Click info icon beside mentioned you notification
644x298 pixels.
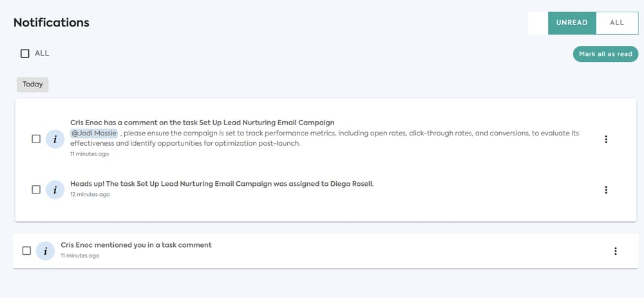(45, 251)
